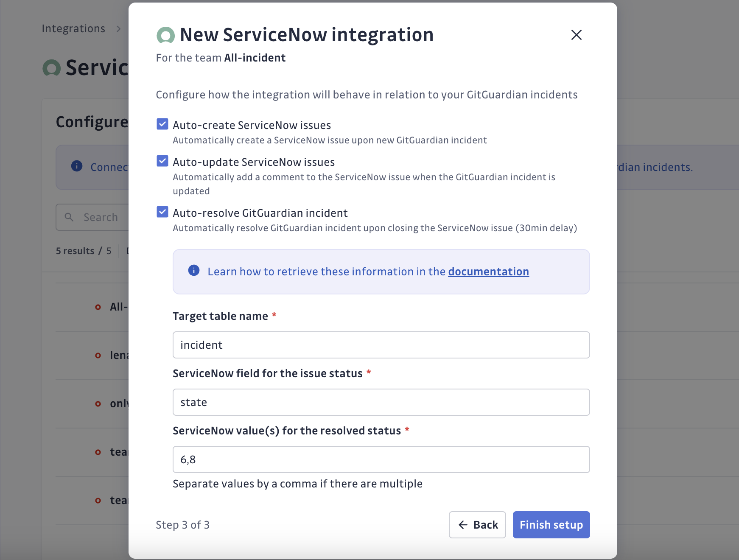Click 'For the team All-incident' subtitle
Screen dimensions: 739x560
click(x=221, y=58)
